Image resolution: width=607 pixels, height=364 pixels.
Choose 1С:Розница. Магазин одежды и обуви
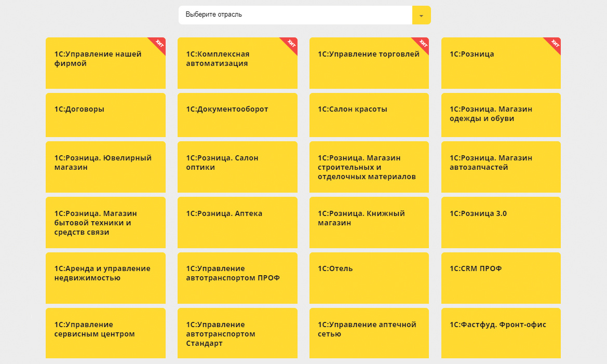(x=501, y=115)
